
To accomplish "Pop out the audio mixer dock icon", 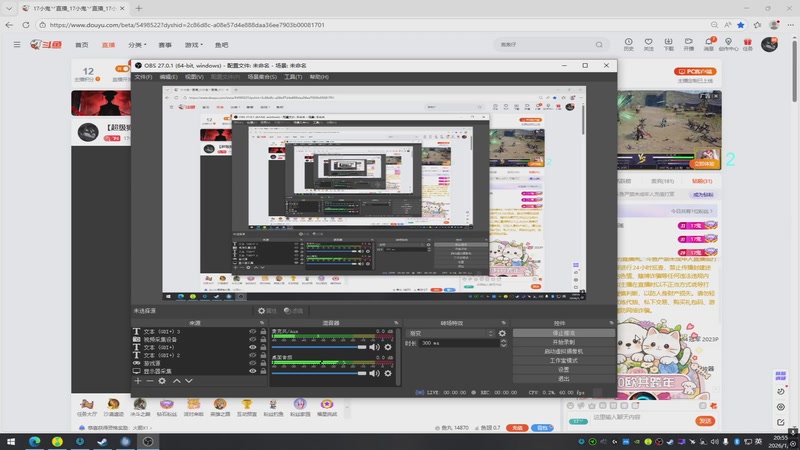I will [x=396, y=322].
